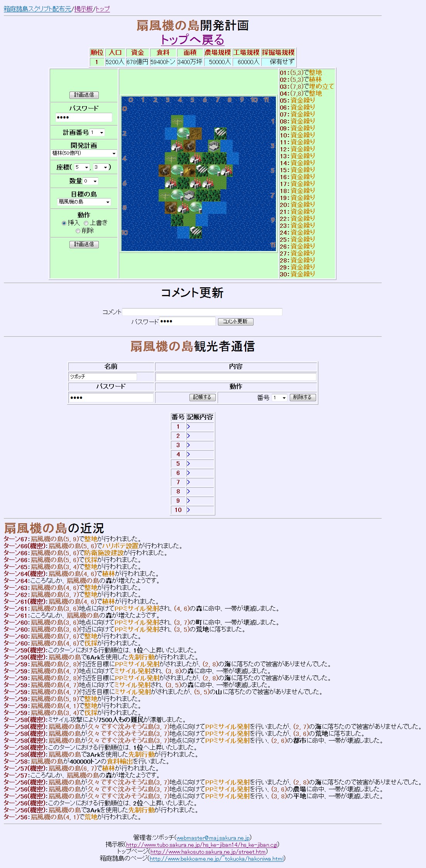Focus the password field beside コメント更新
This screenshot has height=868, width=426.
coord(187,321)
